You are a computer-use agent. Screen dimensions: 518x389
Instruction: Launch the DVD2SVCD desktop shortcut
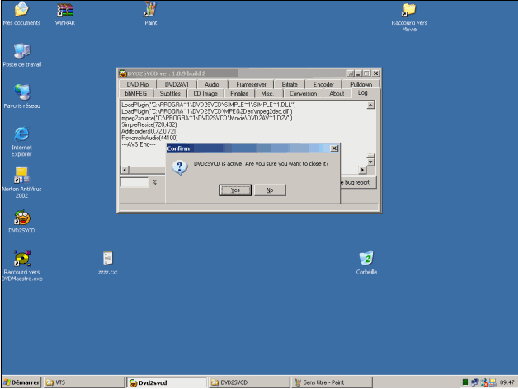point(22,217)
